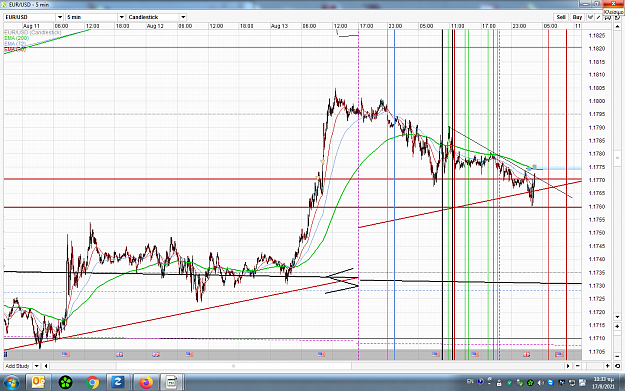Viewport: 625px width, 391px height.
Task: Click the blue price marker near 1.1775
Action: pyautogui.click(x=535, y=167)
